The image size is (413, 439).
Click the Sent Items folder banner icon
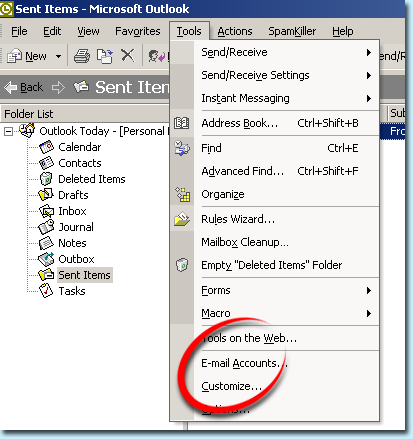pyautogui.click(x=81, y=87)
